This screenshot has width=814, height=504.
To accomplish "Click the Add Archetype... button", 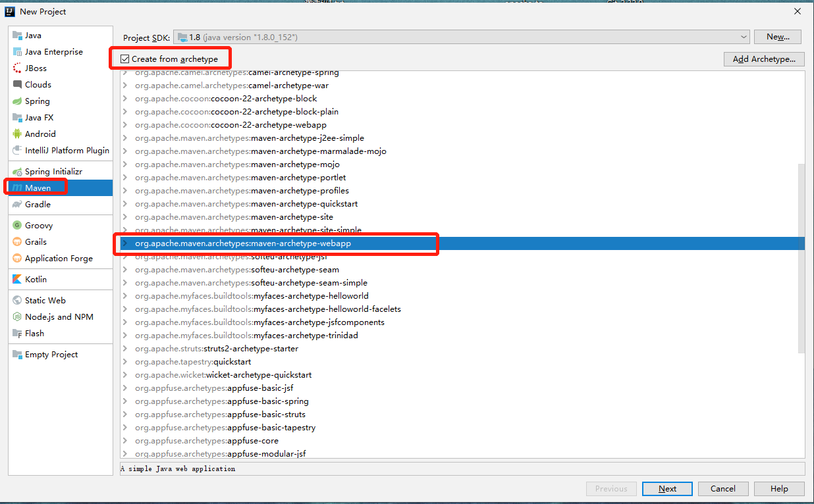I will (764, 59).
